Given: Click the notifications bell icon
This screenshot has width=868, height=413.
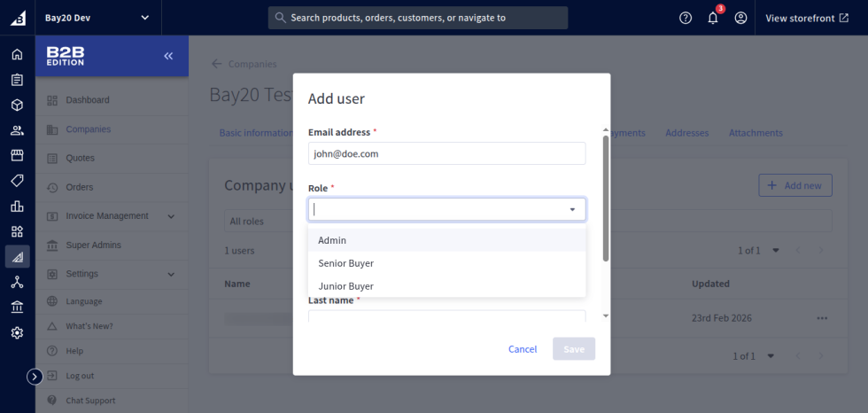Looking at the screenshot, I should 713,18.
